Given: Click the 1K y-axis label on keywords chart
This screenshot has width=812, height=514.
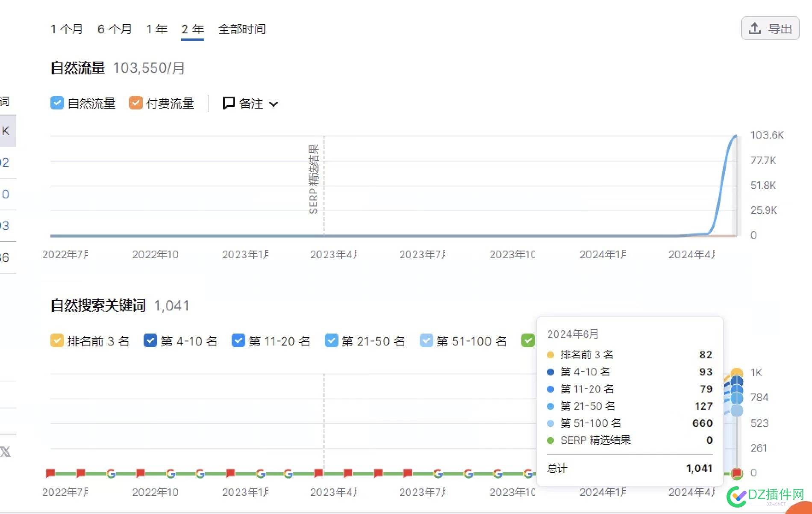Looking at the screenshot, I should click(x=756, y=372).
